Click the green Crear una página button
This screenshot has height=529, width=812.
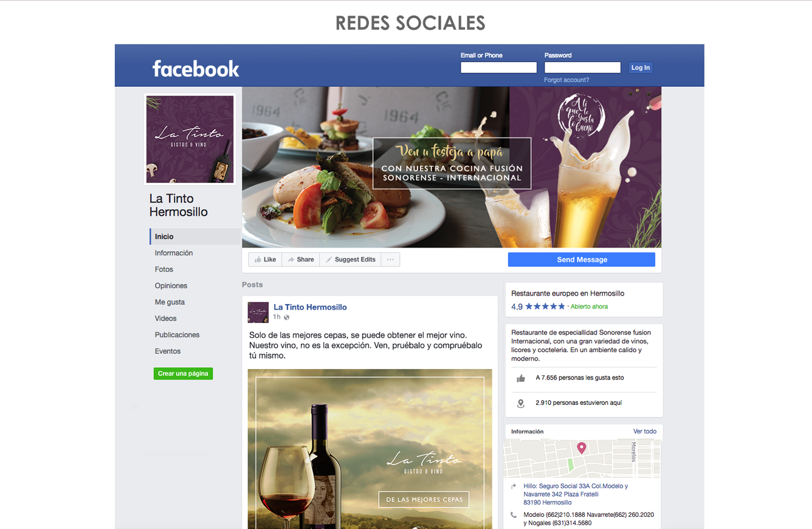coord(183,373)
